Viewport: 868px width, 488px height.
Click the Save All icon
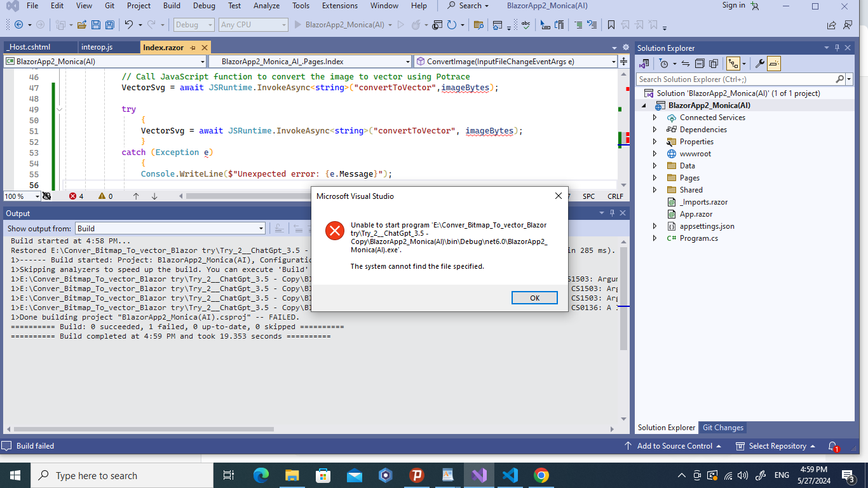coord(109,25)
